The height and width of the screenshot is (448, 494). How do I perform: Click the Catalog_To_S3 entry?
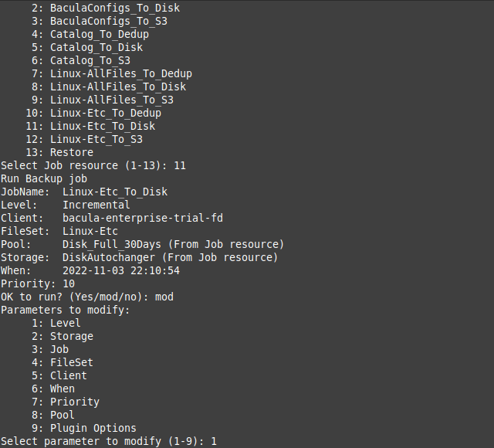pos(80,60)
